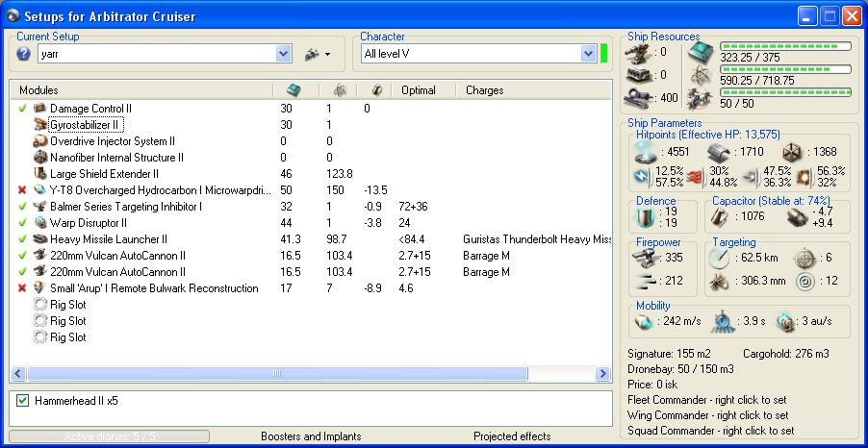Open the Current Setup dropdown showing yarr
The width and height of the screenshot is (868, 448).
(283, 55)
